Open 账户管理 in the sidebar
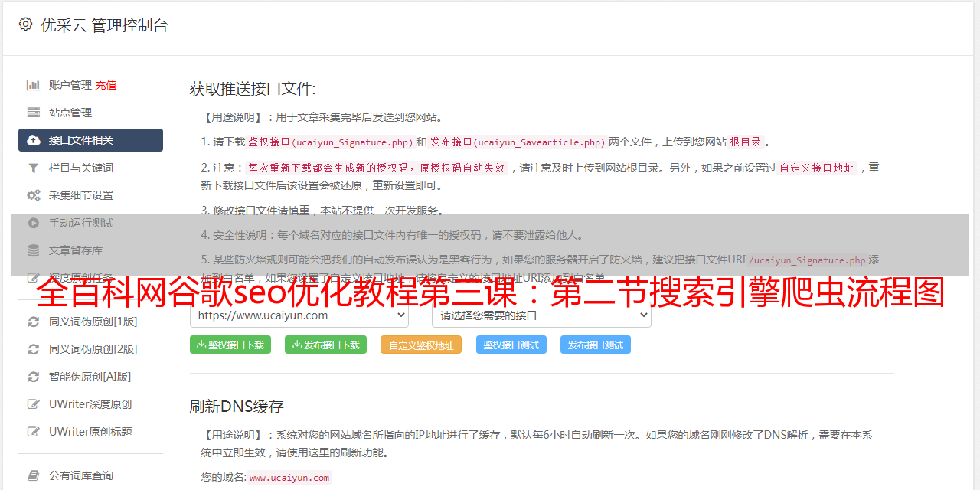Viewport: 980px width, 490px height. pyautogui.click(x=70, y=85)
